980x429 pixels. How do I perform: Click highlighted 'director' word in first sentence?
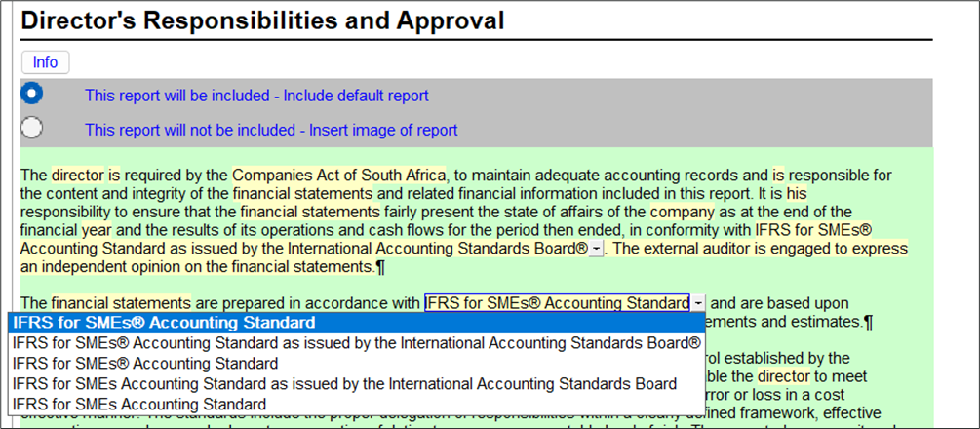[x=77, y=175]
